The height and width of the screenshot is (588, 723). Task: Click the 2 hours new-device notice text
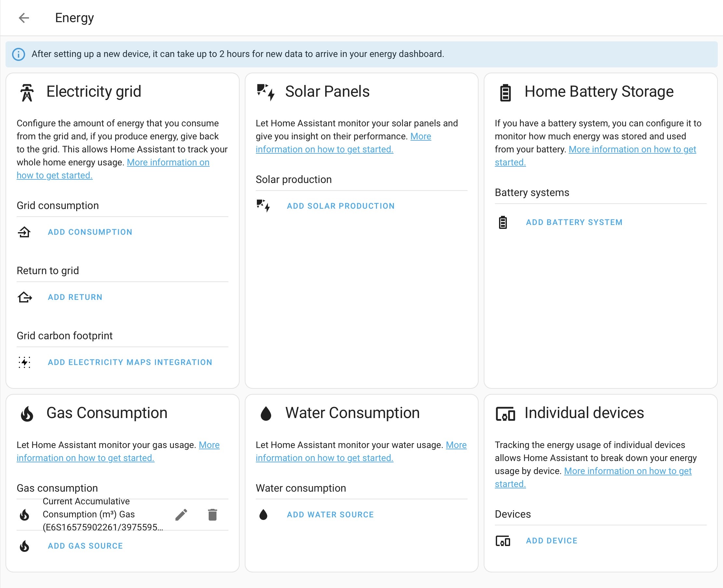[x=238, y=54]
